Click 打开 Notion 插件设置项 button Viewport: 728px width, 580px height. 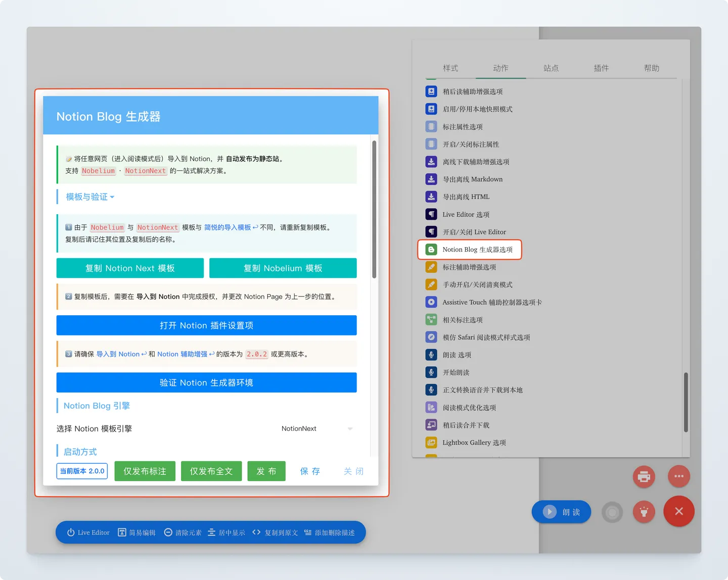207,325
